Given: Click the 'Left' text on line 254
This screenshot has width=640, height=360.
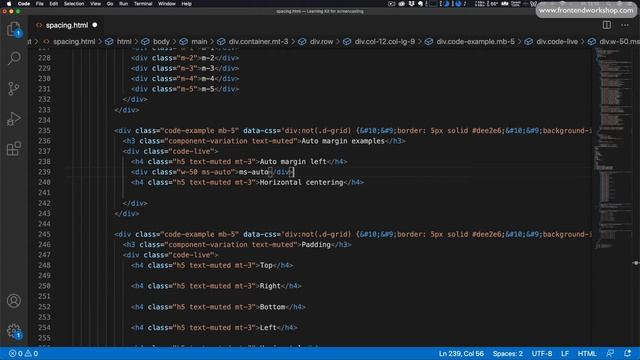Looking at the screenshot, I should point(268,327).
